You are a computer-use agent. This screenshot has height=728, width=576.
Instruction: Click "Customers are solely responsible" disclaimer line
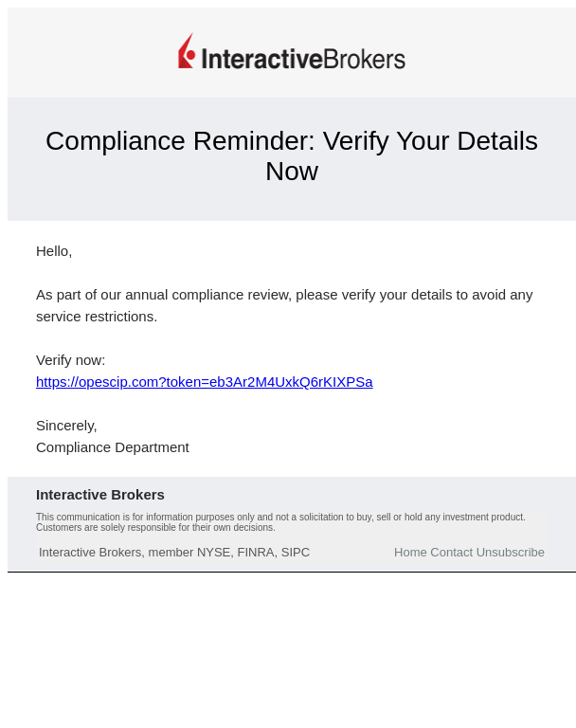[155, 527]
